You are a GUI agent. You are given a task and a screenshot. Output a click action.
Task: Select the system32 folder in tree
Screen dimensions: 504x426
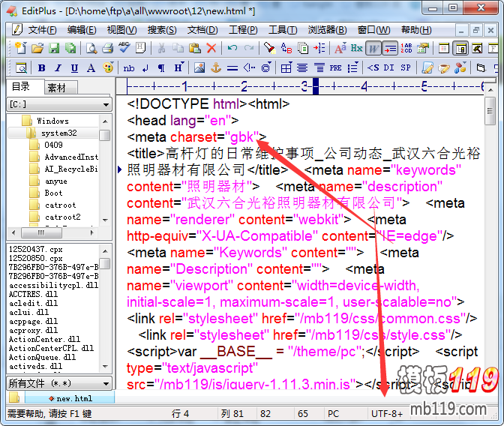pyautogui.click(x=58, y=133)
